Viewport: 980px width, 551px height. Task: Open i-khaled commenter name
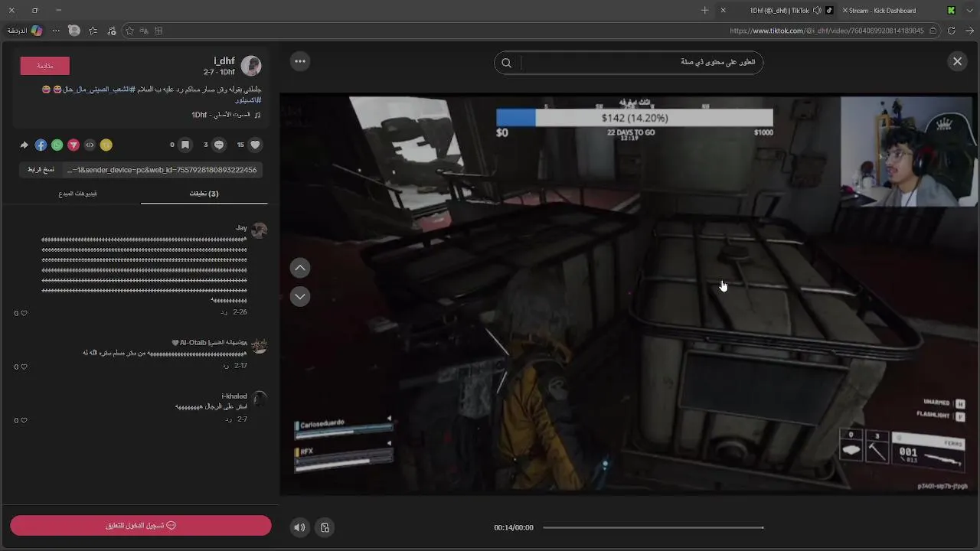click(x=234, y=396)
